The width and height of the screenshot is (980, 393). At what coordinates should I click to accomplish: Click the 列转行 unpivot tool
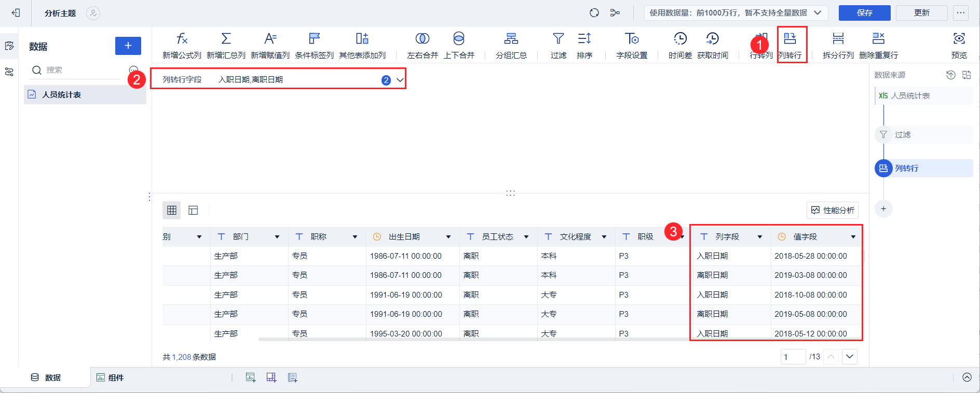pos(790,46)
